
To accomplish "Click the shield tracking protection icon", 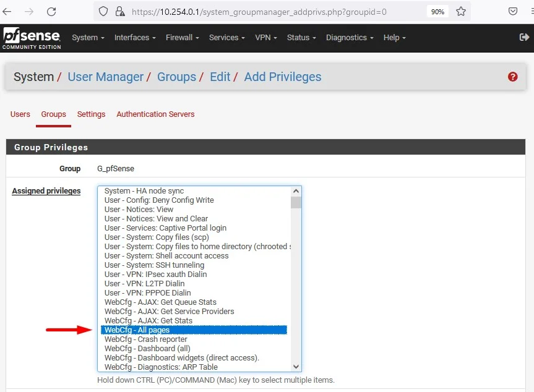I will click(x=103, y=12).
